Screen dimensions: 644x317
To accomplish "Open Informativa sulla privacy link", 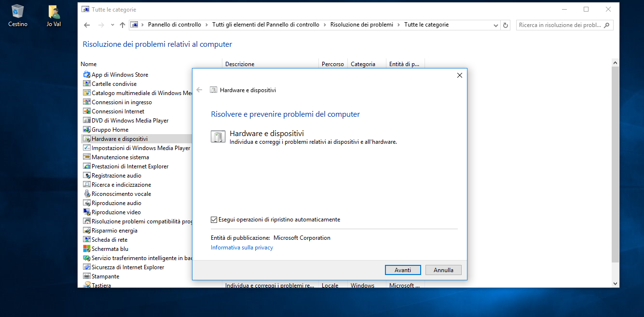I will [242, 248].
